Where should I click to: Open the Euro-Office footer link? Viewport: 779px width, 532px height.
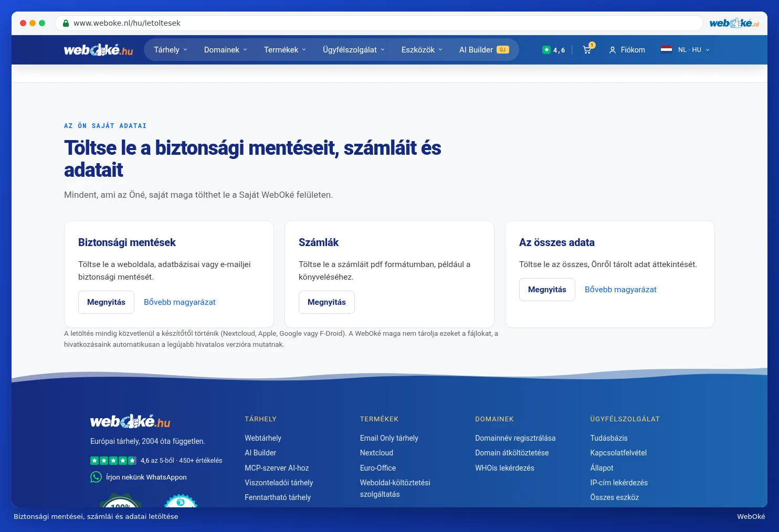point(378,468)
